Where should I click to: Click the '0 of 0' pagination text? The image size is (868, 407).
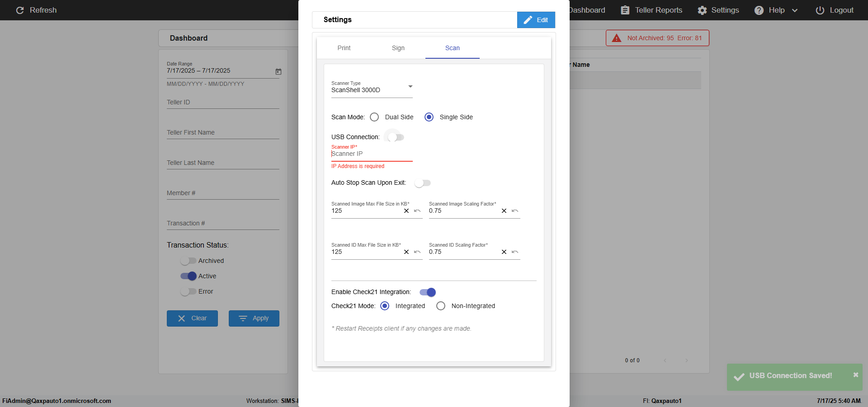point(632,360)
